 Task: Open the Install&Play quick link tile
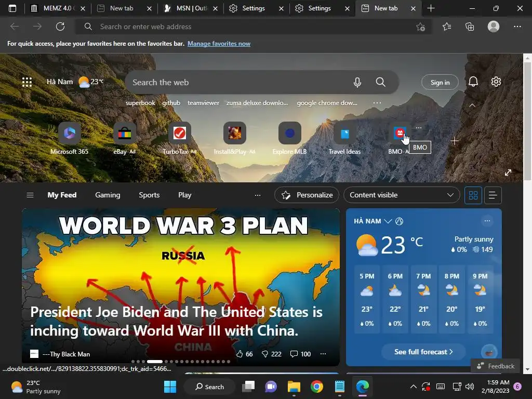coord(234,138)
